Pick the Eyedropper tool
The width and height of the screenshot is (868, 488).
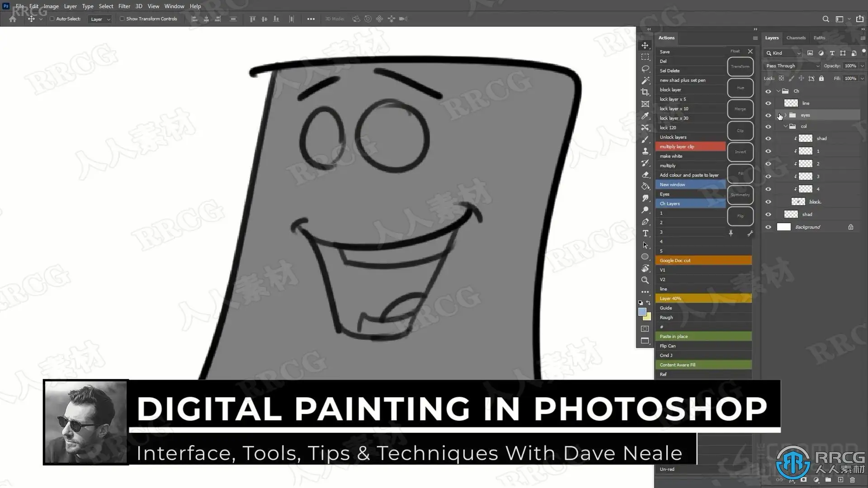[645, 116]
